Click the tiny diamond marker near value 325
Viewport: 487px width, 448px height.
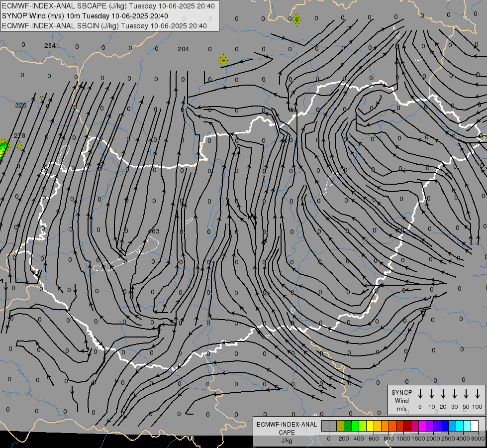point(42,97)
